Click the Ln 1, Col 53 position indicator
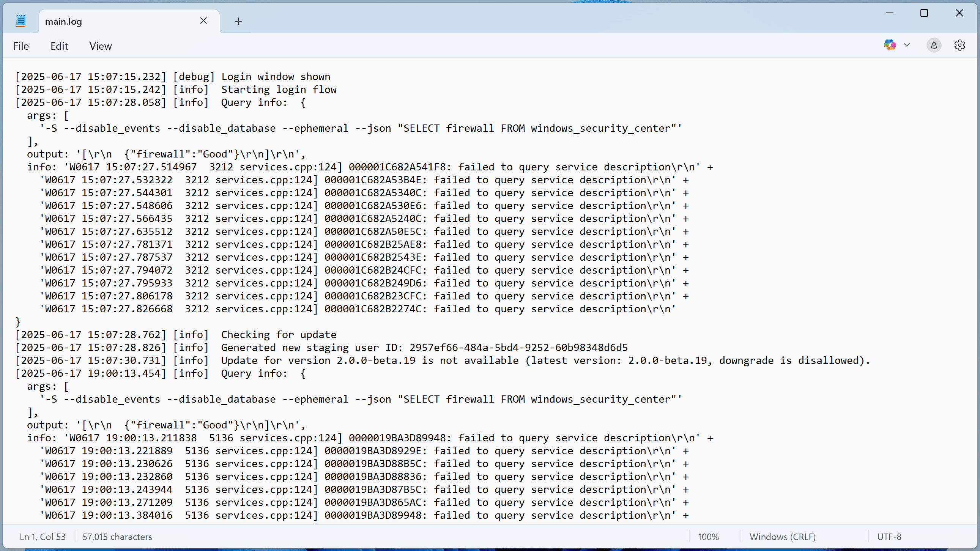The image size is (980, 551). pyautogui.click(x=42, y=537)
